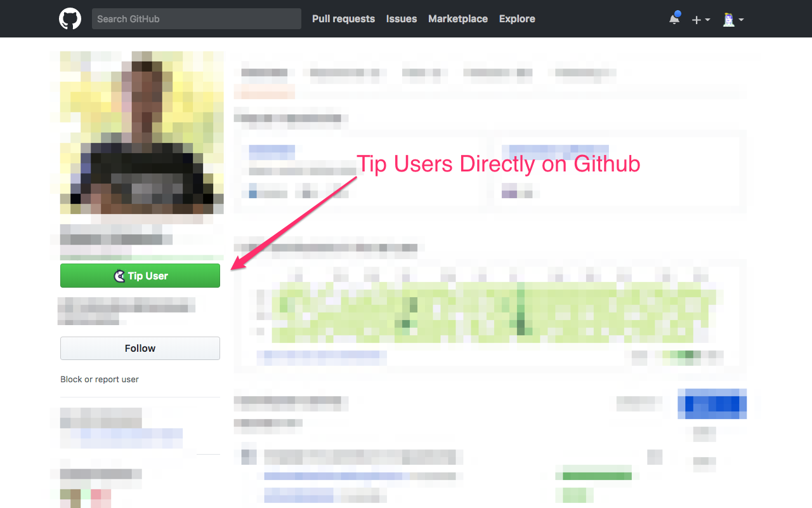
Task: Expand the user avatar menu in header
Action: coord(733,20)
